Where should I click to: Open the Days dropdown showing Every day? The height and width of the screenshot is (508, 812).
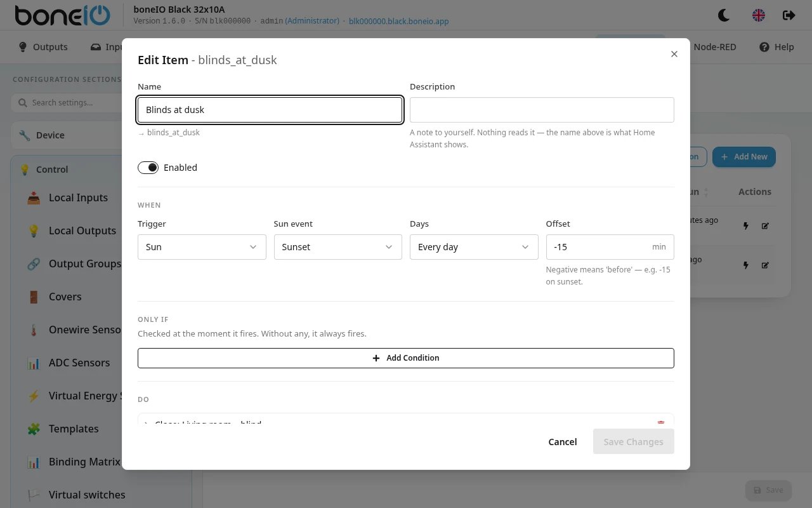[474, 247]
